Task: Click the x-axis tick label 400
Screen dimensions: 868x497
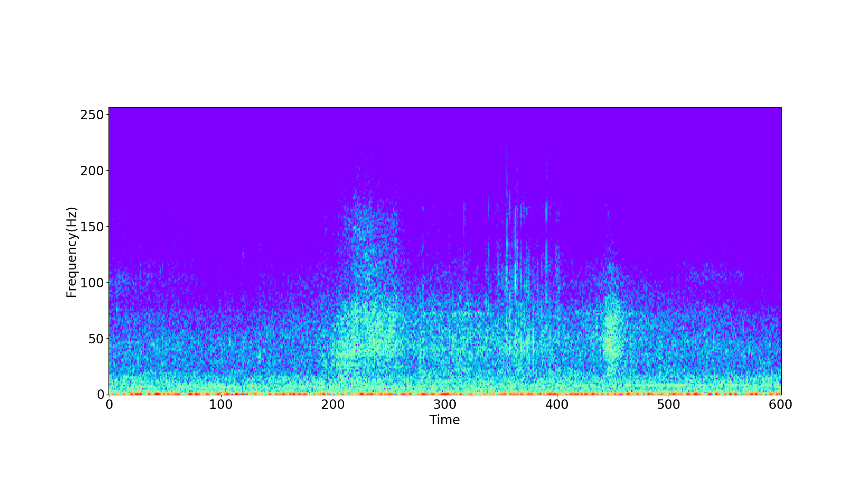Action: pyautogui.click(x=557, y=404)
